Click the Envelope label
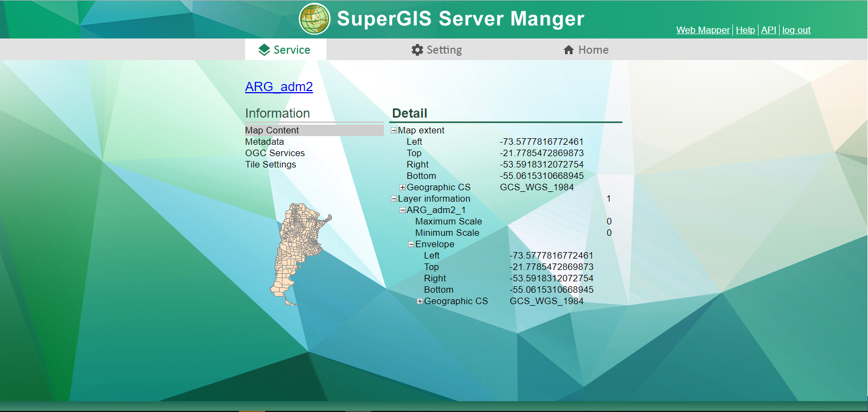The image size is (868, 412). pos(435,244)
